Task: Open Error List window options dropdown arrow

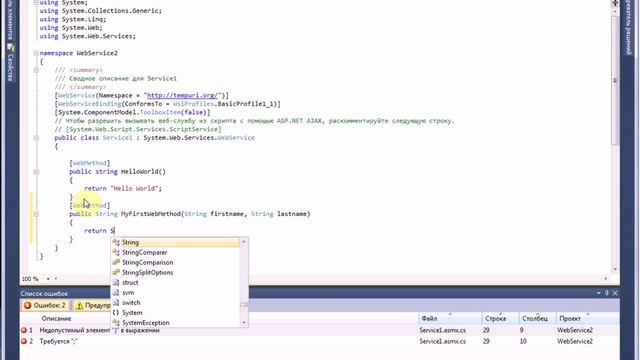Action: pos(598,293)
